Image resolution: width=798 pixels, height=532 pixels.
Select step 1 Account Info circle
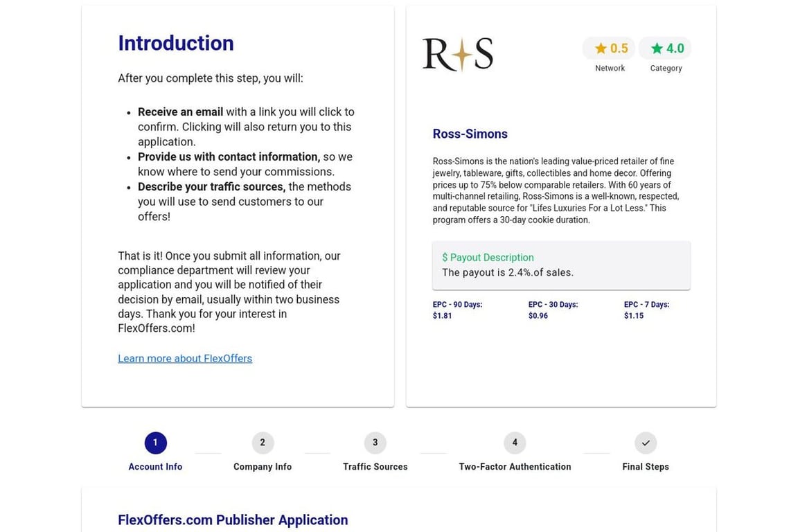pyautogui.click(x=155, y=443)
